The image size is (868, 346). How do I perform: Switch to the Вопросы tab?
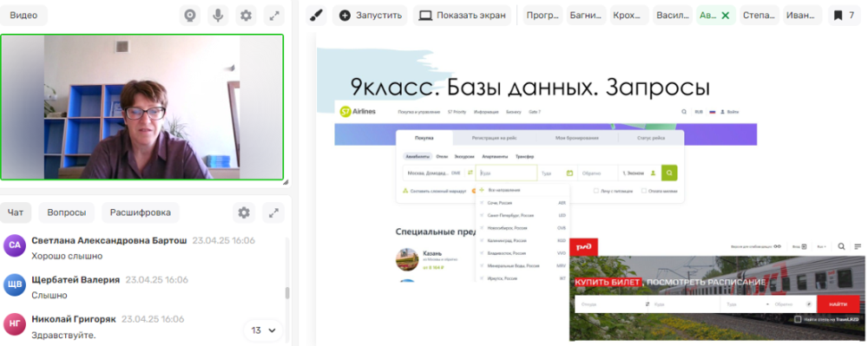click(67, 212)
